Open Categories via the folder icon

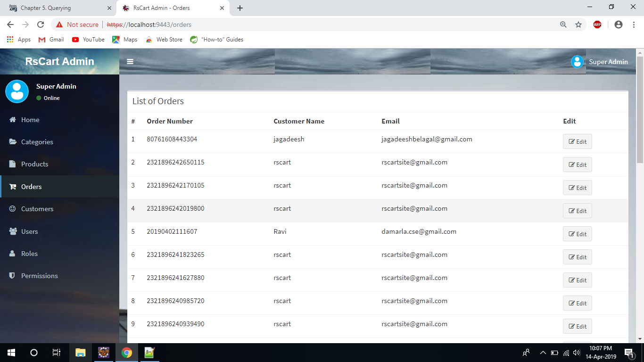(x=13, y=142)
